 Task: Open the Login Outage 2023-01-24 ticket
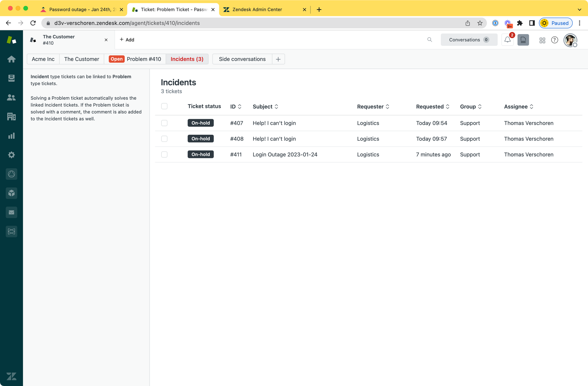coord(285,154)
